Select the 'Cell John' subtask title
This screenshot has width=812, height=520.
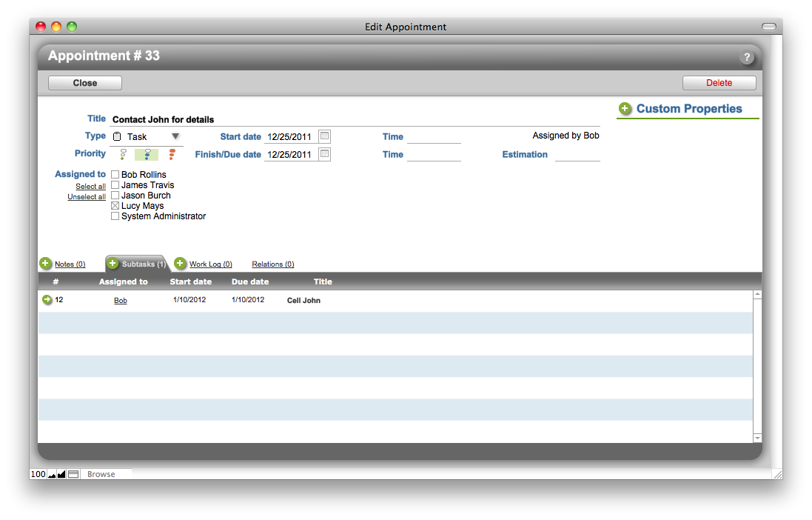[x=303, y=301]
